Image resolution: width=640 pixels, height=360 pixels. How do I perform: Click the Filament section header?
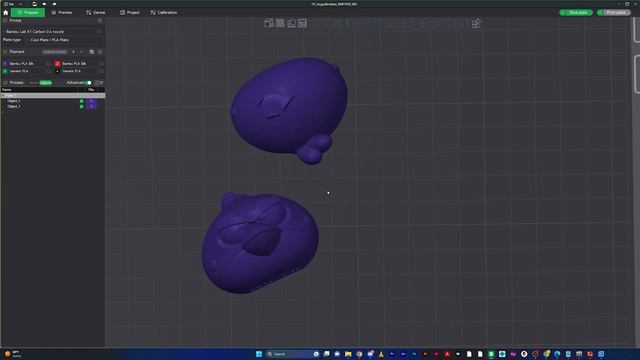click(17, 52)
